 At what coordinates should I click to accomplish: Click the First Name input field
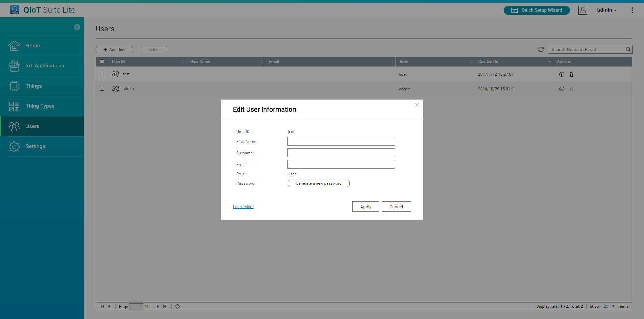click(341, 141)
